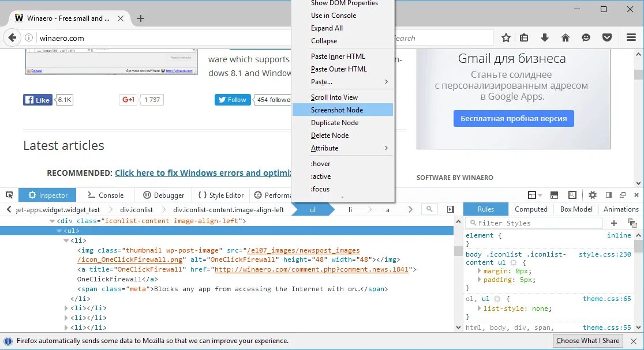
Task: Click in the Filter Styles field
Action: 534,223
